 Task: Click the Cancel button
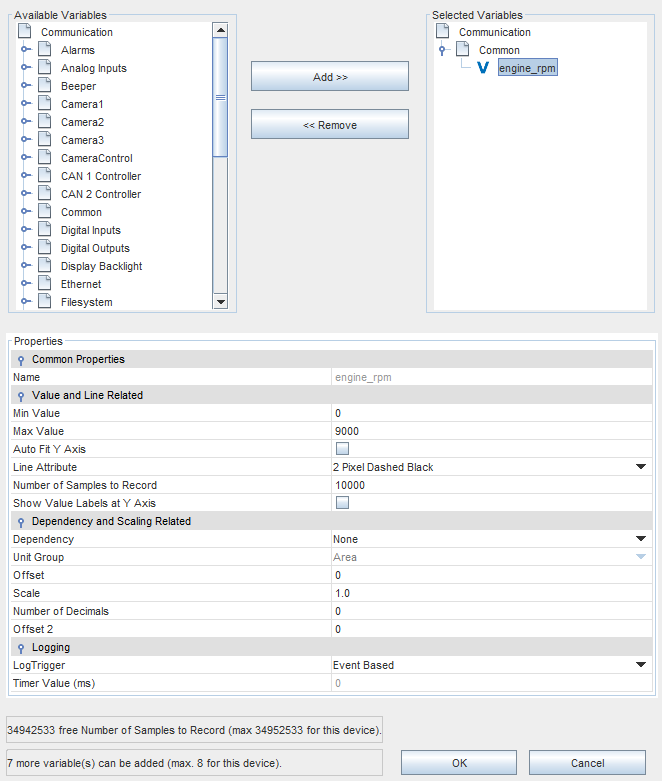tap(587, 763)
